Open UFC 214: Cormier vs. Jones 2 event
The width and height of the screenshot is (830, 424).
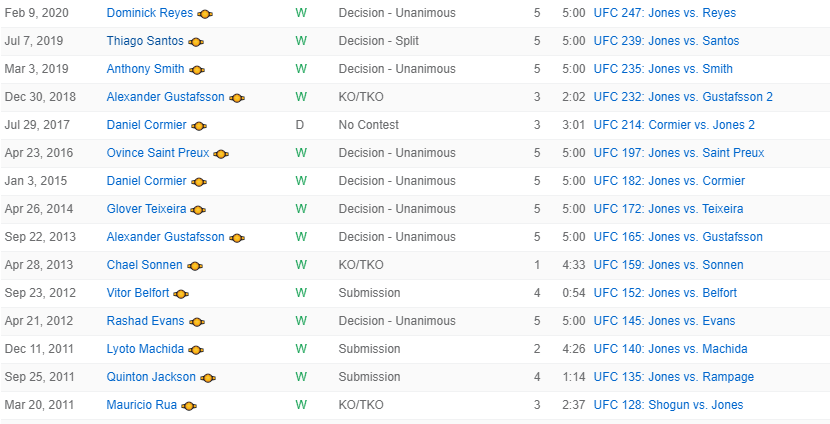click(674, 125)
